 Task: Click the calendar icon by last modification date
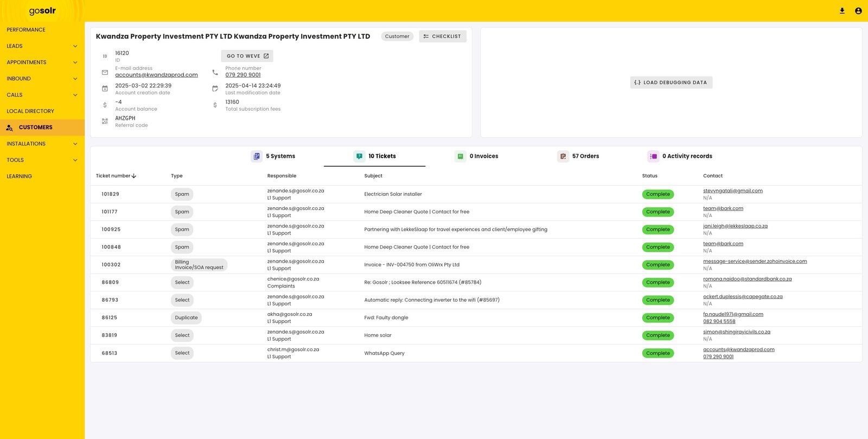pos(215,88)
